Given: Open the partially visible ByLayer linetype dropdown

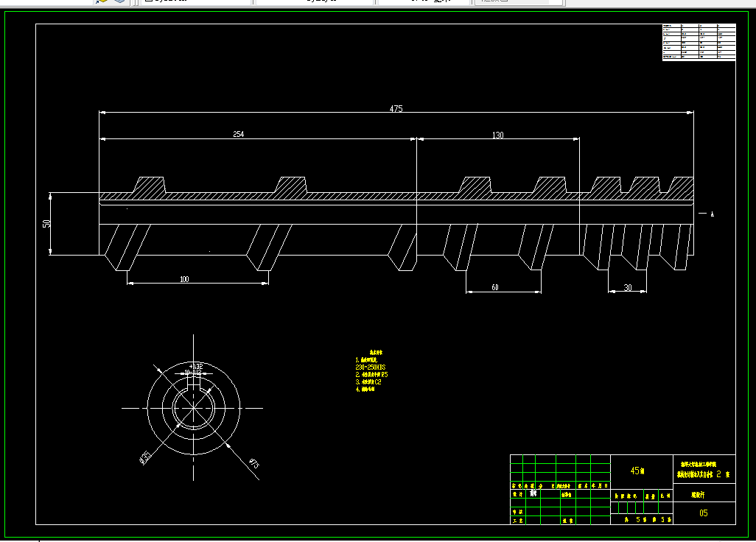Looking at the screenshot, I should pyautogui.click(x=315, y=2).
